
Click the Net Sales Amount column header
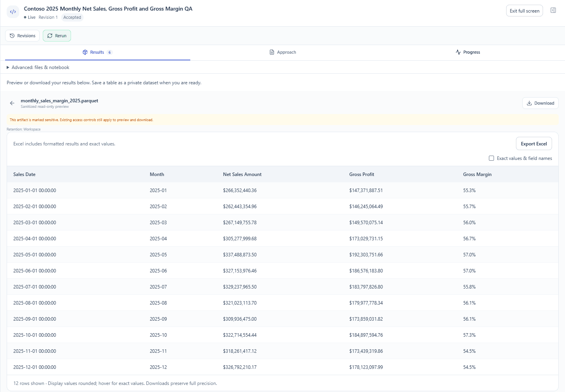point(242,174)
